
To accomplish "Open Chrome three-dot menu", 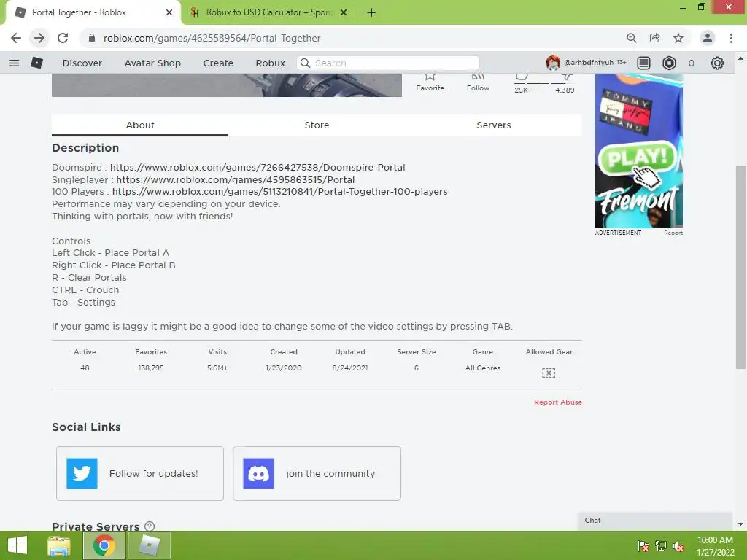I will click(x=731, y=38).
